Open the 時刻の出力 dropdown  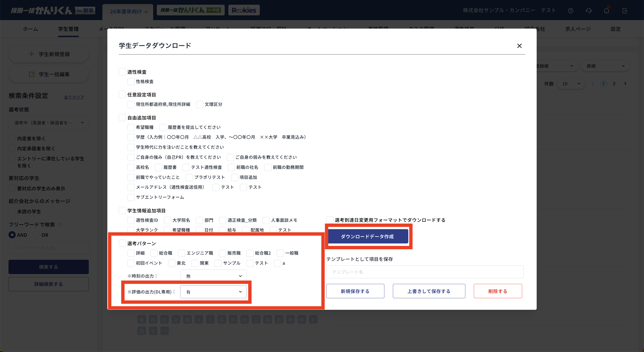pos(214,276)
